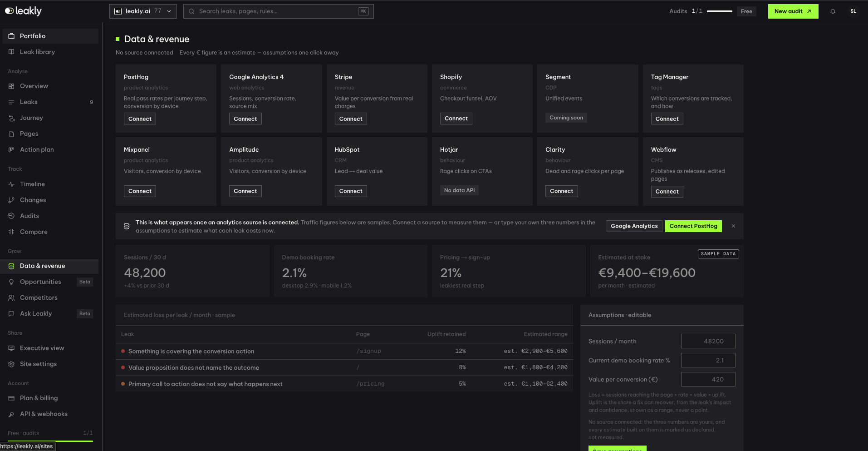Click the API & webhooks key icon
Viewport: 868px width, 451px height.
click(11, 414)
